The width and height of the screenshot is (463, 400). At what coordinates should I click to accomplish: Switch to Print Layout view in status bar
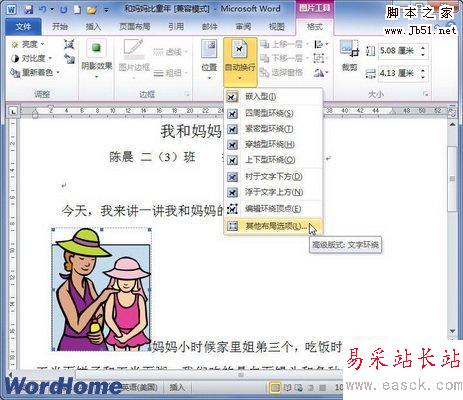point(275,388)
